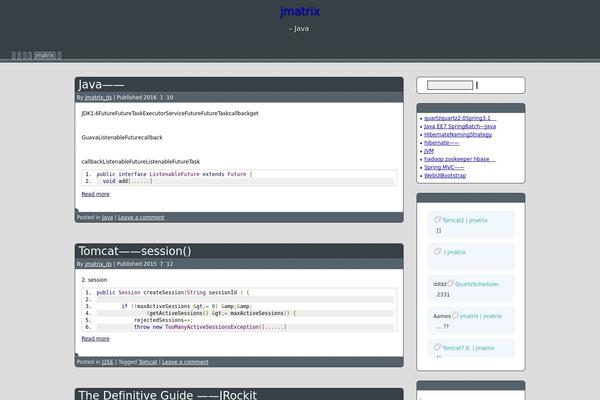
Task: Click the 'Published 2015 7 12' date text
Action: click(145, 264)
